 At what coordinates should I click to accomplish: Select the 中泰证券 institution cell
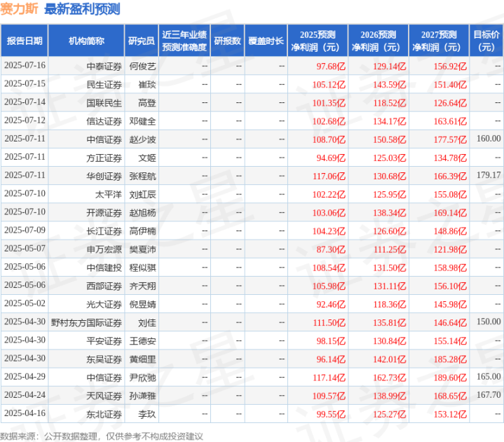pos(104,67)
